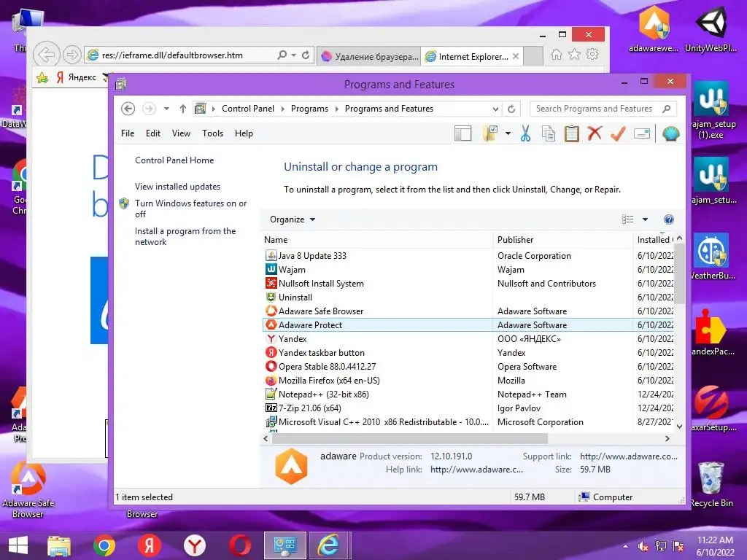
Task: Open the Edit menu
Action: pos(153,133)
